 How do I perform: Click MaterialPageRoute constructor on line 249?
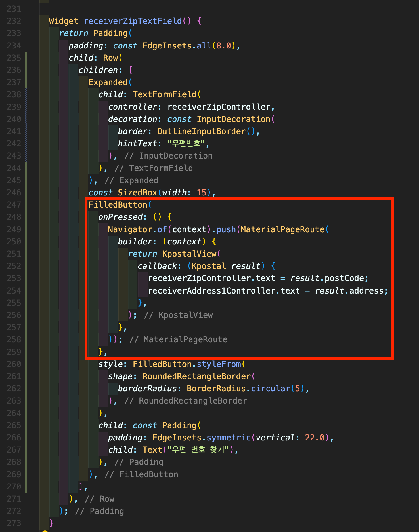coord(282,229)
